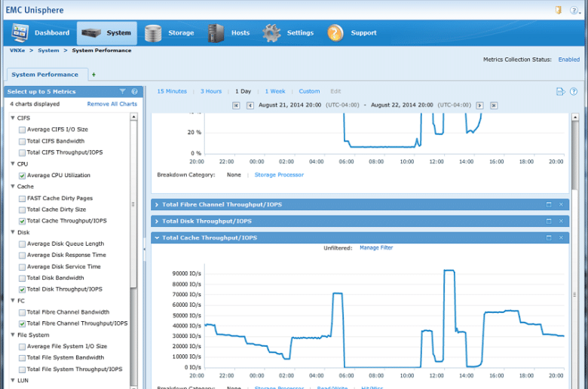Viewport: 588px width, 389px height.
Task: Open help for Select up to 5 Metrics
Action: [x=134, y=91]
